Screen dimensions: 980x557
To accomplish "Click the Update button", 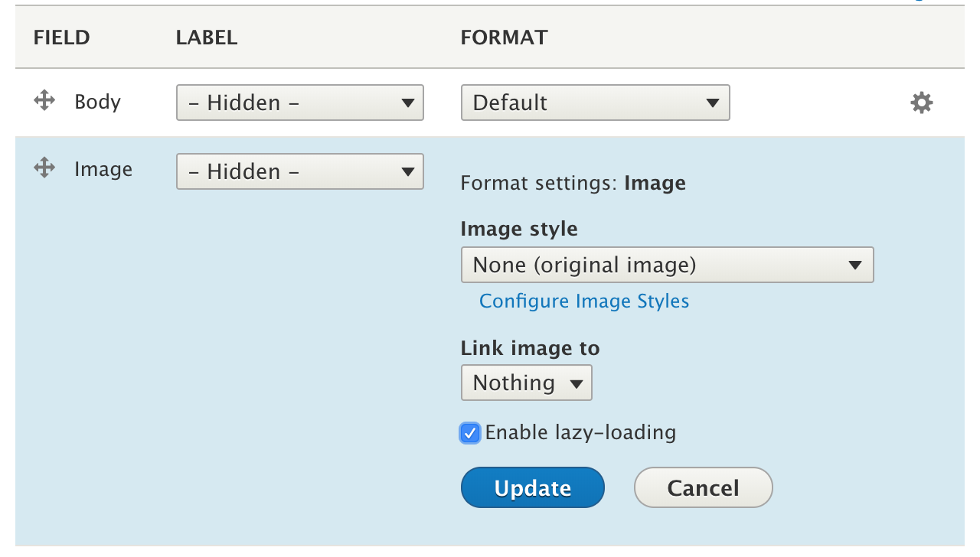I will [x=533, y=487].
